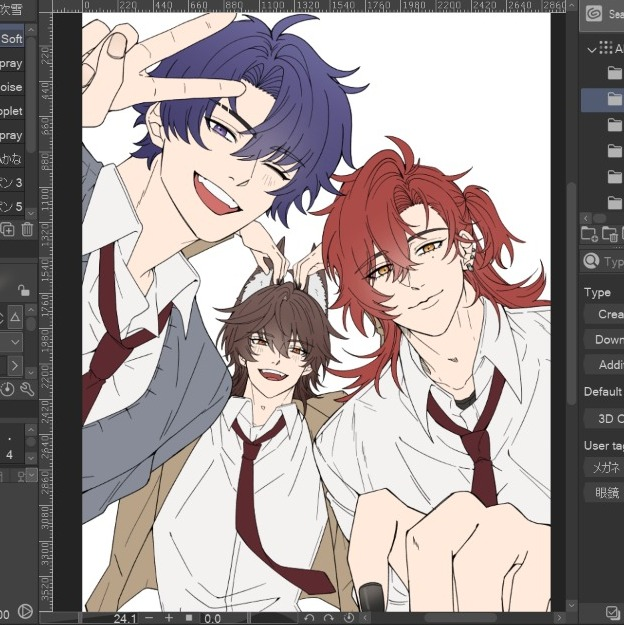Click the 24.1 zoom value field

pos(110,618)
